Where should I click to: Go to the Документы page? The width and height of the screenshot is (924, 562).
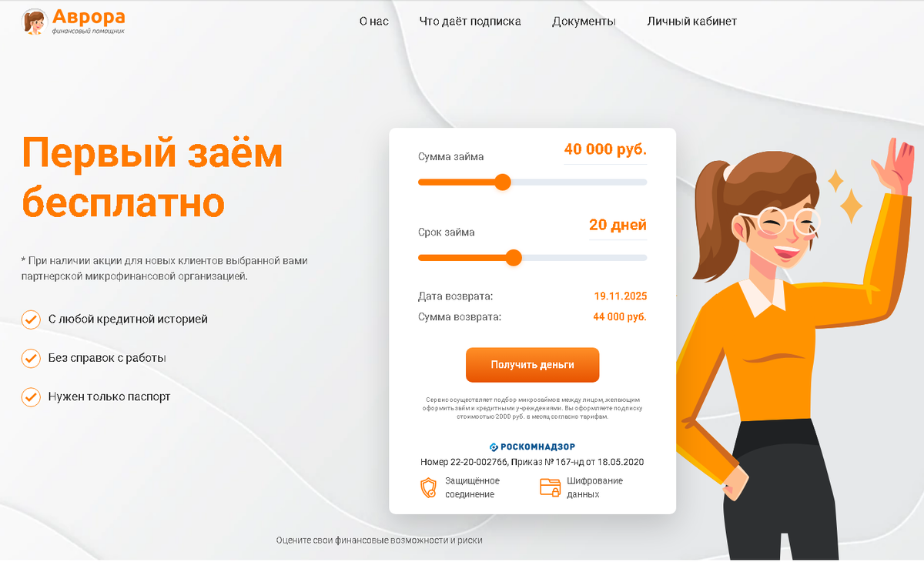point(584,22)
